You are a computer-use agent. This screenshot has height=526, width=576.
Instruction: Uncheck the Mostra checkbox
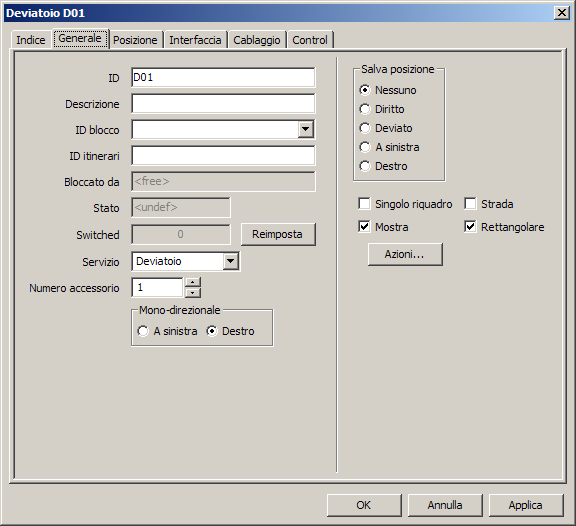point(364,227)
